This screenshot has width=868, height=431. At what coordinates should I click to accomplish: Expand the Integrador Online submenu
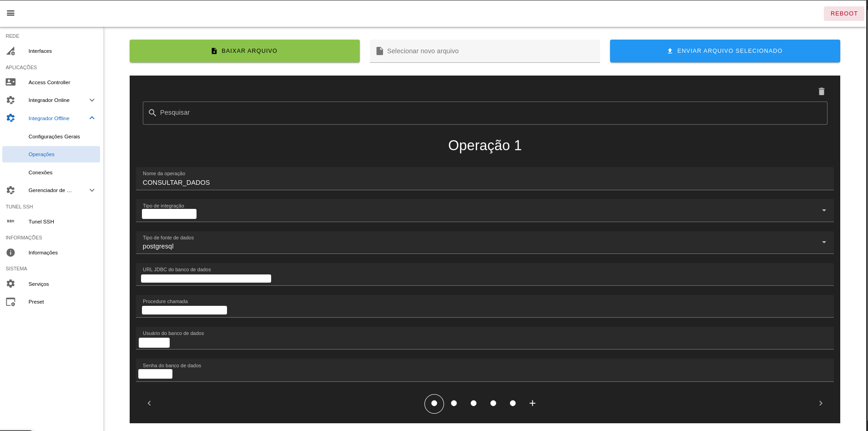(92, 100)
